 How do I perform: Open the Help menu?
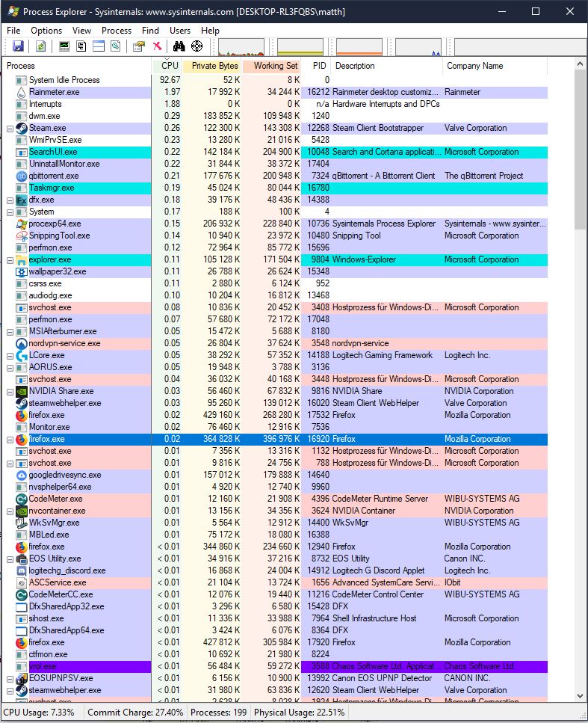[x=210, y=31]
